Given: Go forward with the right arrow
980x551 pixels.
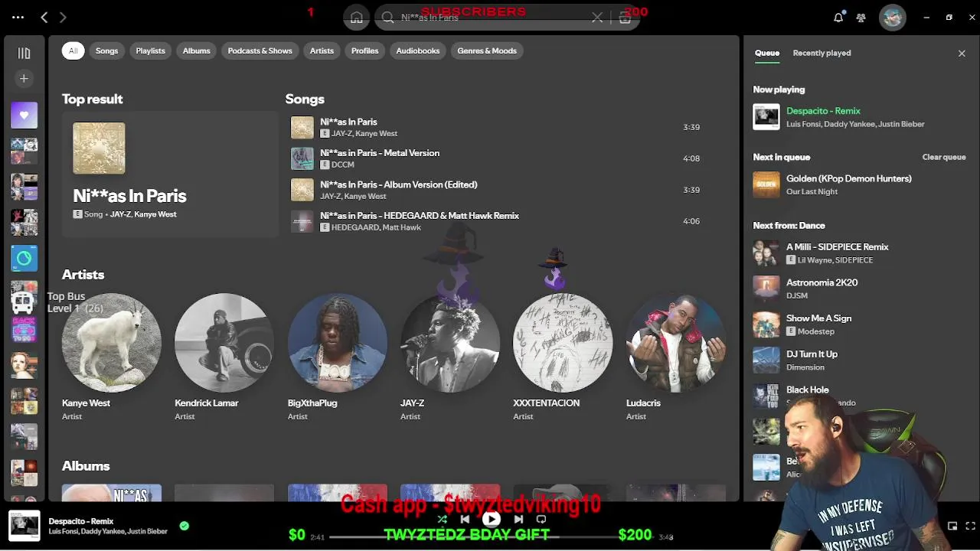Looking at the screenshot, I should tap(63, 17).
